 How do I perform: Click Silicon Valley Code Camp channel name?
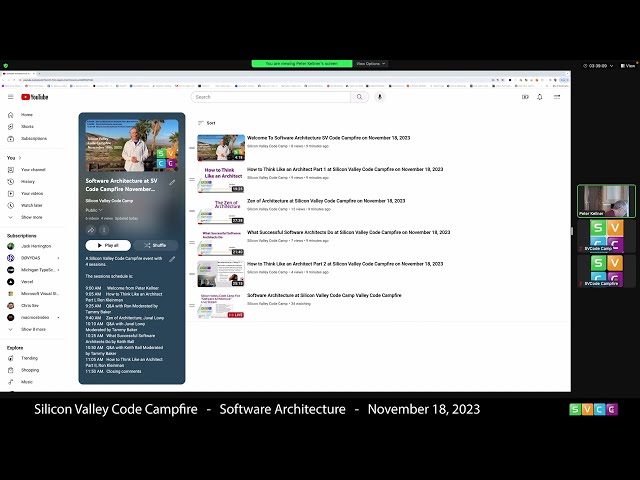point(109,200)
